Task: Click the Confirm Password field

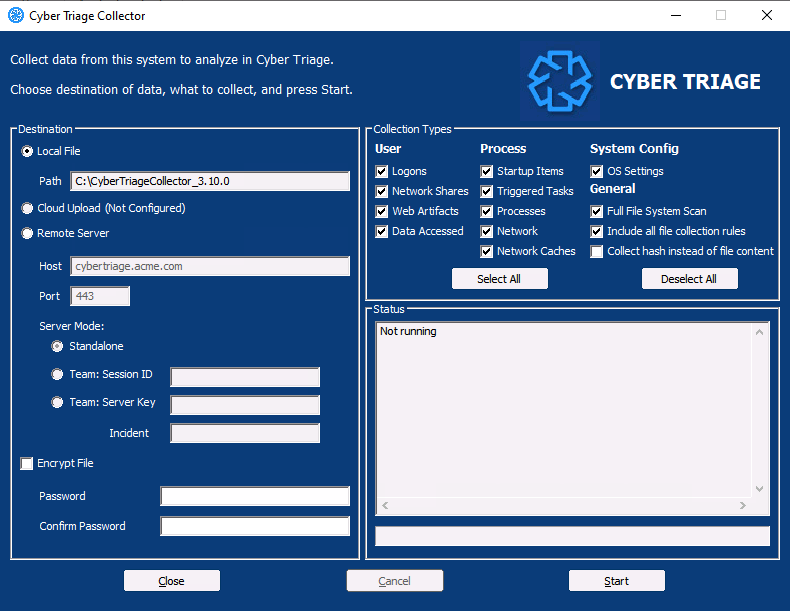Action: (255, 526)
